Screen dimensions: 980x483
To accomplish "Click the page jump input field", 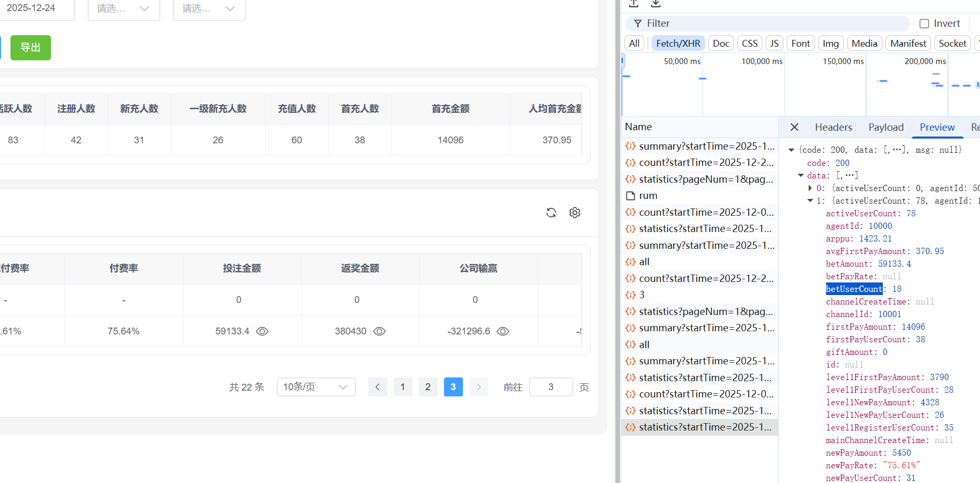I will [x=551, y=387].
